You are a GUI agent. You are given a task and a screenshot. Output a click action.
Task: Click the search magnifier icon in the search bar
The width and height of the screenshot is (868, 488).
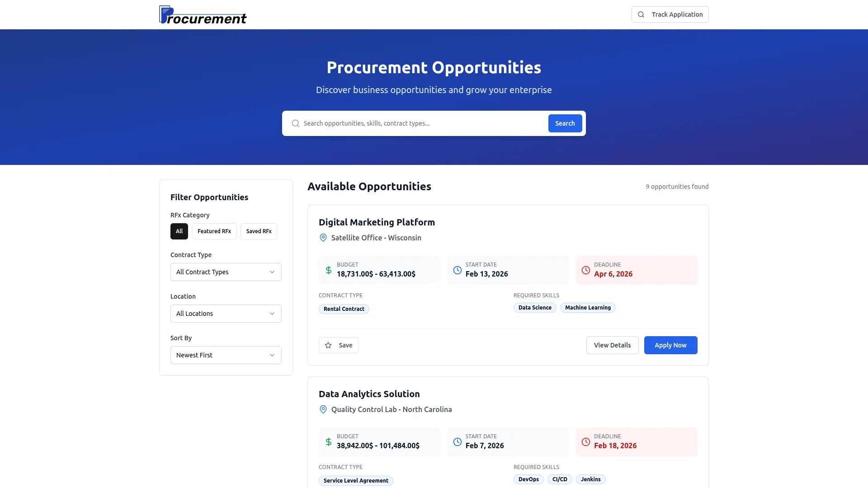click(295, 123)
